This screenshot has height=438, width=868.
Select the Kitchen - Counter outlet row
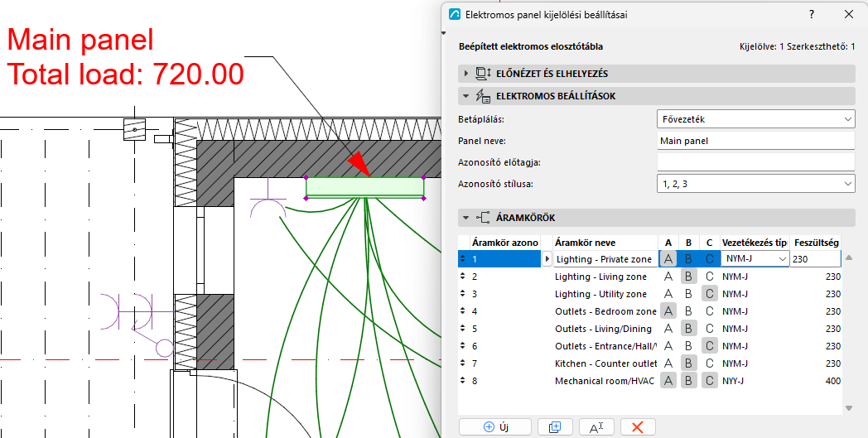point(650,363)
